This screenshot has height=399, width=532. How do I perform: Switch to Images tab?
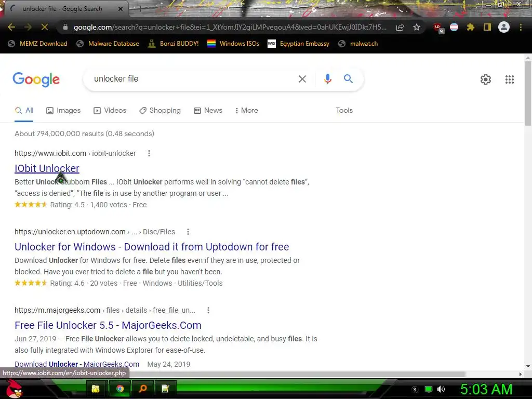tap(63, 111)
